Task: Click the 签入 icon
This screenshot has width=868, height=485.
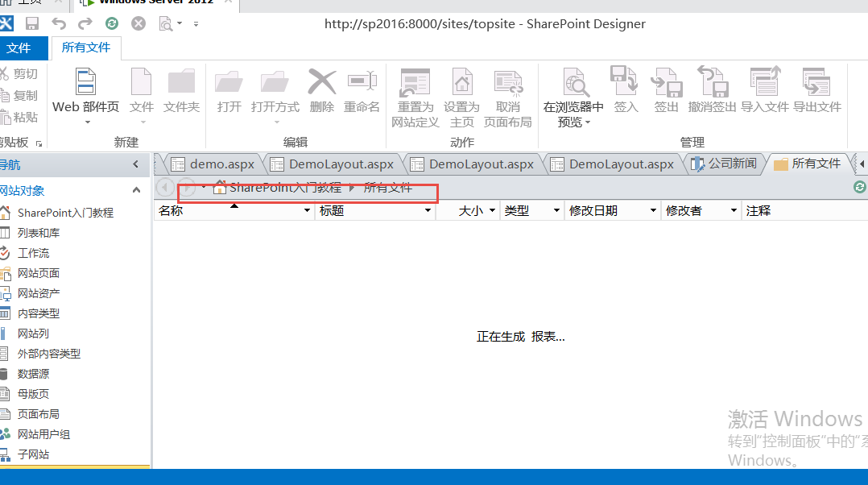Action: tap(625, 81)
